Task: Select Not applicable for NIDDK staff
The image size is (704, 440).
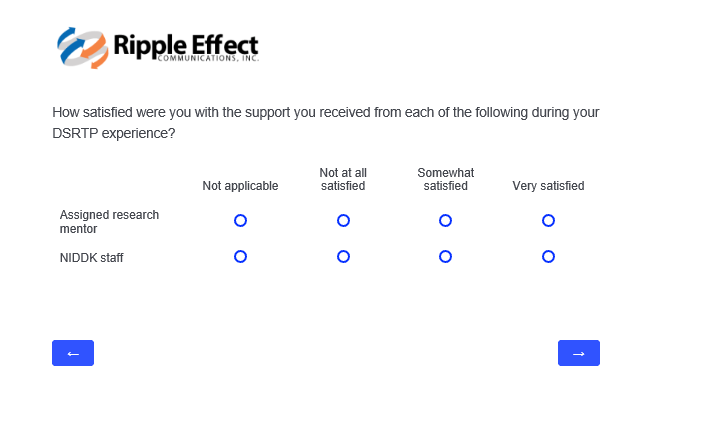Action: (x=240, y=257)
